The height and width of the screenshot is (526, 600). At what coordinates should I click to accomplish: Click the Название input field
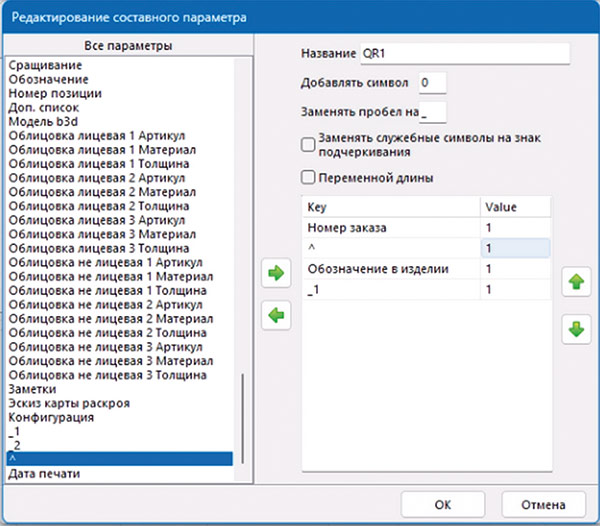[464, 53]
